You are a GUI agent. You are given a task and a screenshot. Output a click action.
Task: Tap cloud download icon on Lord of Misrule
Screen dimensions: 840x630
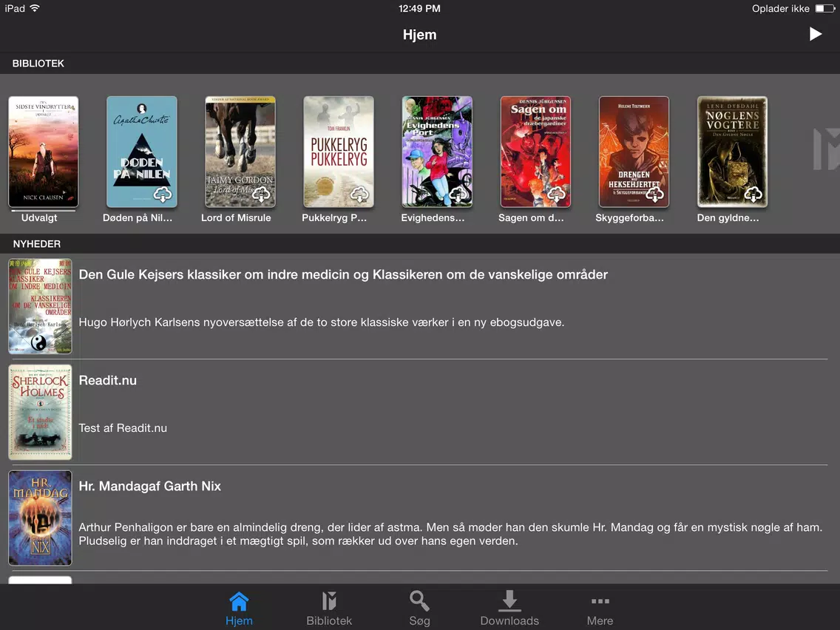261,194
